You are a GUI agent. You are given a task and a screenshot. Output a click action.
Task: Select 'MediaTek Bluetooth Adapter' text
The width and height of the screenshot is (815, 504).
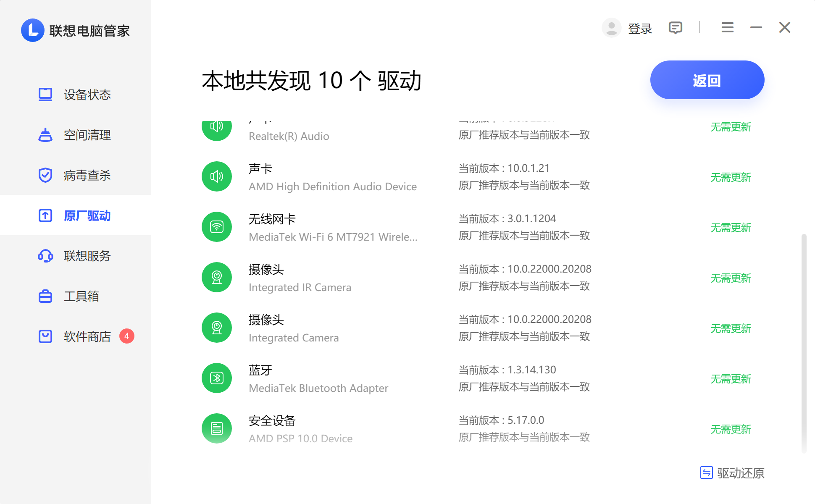(x=318, y=388)
